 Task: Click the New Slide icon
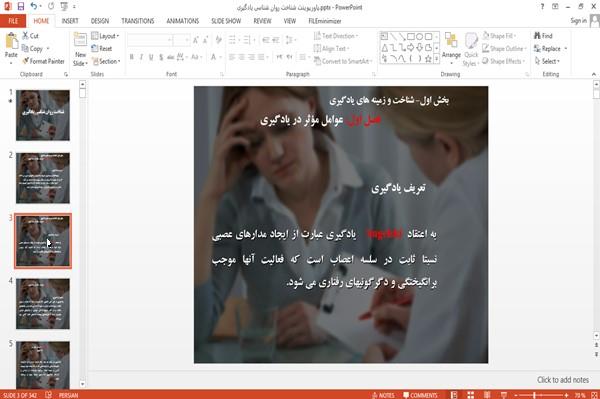pyautogui.click(x=80, y=49)
